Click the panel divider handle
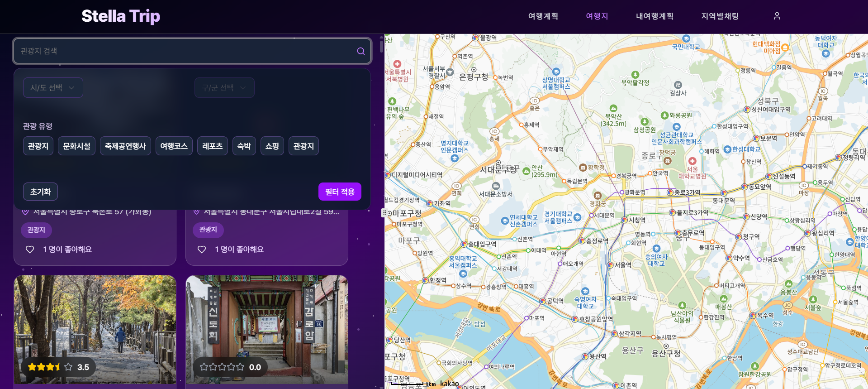Viewport: 868px width, 389px height. (x=384, y=212)
